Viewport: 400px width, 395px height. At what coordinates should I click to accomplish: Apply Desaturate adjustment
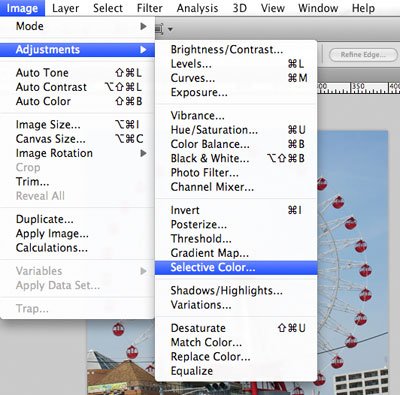[x=236, y=328]
